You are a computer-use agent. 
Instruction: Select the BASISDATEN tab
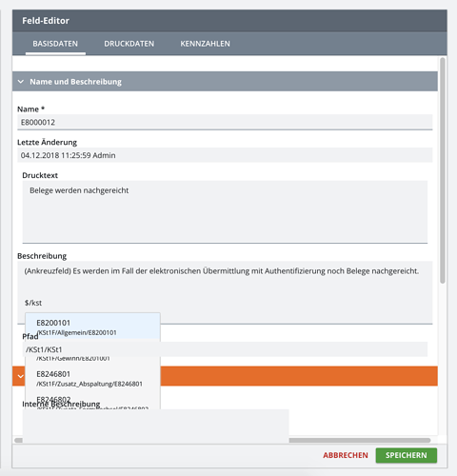tap(55, 44)
